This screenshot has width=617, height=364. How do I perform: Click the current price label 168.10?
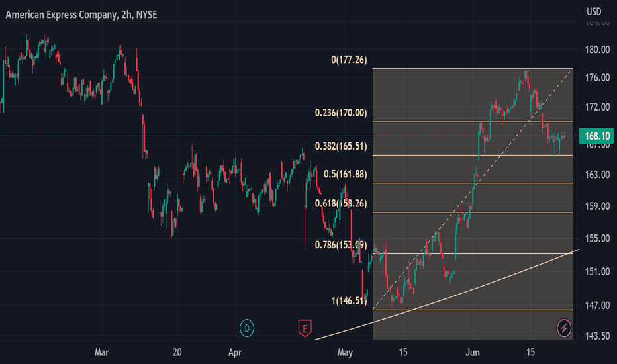(x=596, y=136)
